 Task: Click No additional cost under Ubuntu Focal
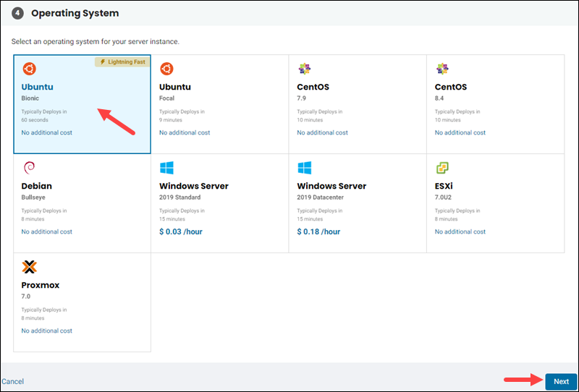coord(185,132)
